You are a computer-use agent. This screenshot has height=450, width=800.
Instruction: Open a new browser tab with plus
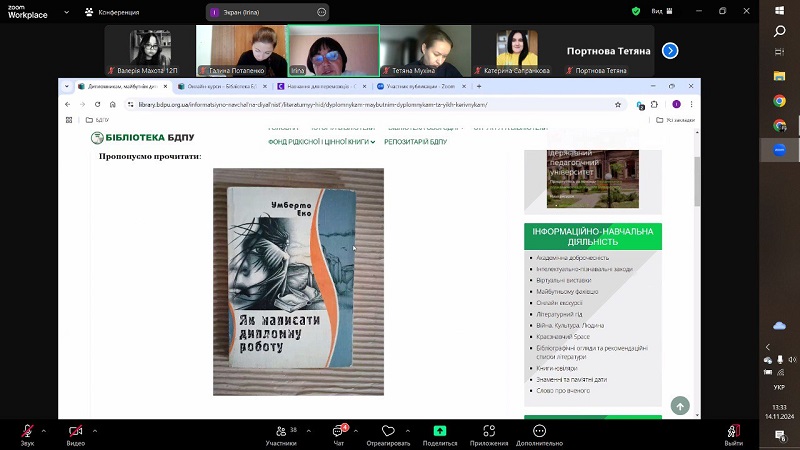(479, 87)
